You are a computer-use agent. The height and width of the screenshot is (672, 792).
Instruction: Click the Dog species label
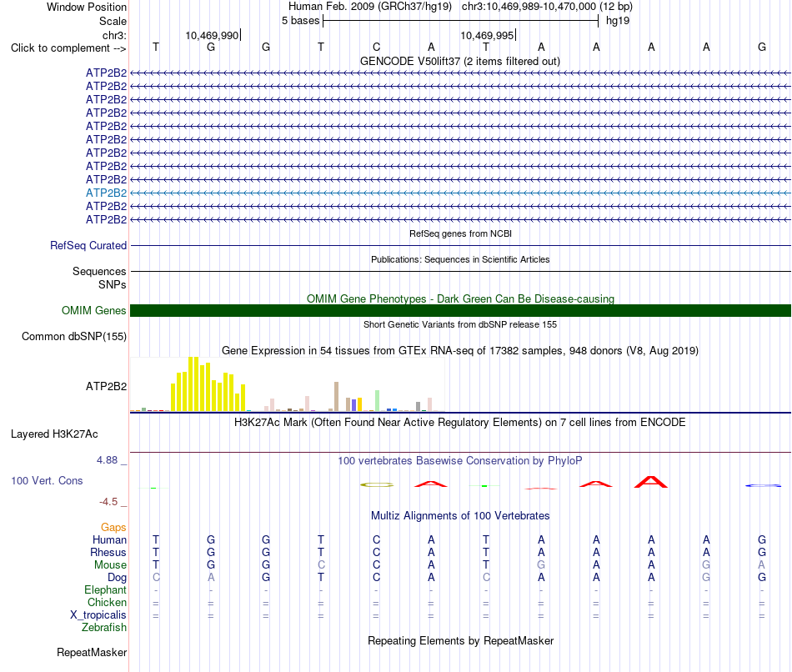tap(117, 578)
